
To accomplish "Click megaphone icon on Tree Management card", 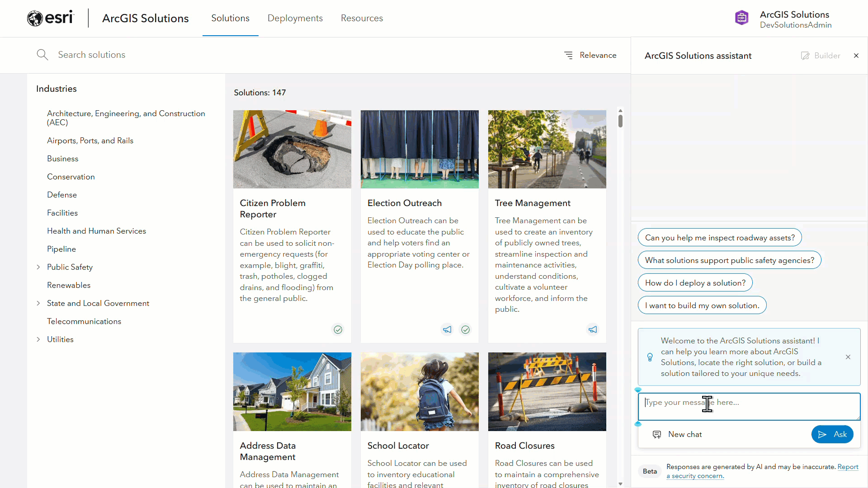I will (x=593, y=329).
